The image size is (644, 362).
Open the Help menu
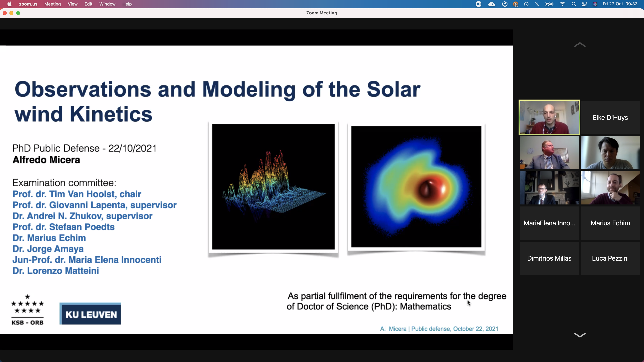pos(127,4)
